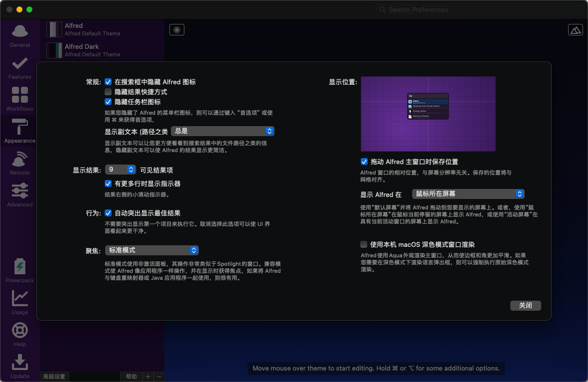Open the Remote section
The image size is (588, 382).
pyautogui.click(x=20, y=163)
